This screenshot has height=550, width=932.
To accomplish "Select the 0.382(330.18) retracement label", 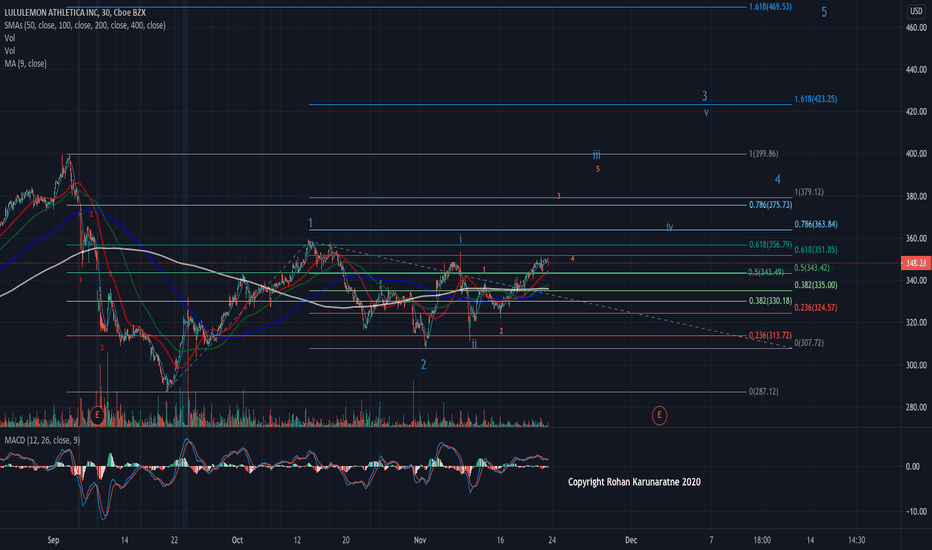I will [x=770, y=301].
